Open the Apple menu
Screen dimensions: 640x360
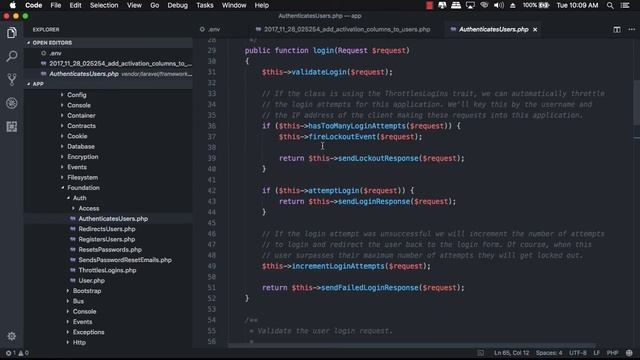tap(12, 5)
